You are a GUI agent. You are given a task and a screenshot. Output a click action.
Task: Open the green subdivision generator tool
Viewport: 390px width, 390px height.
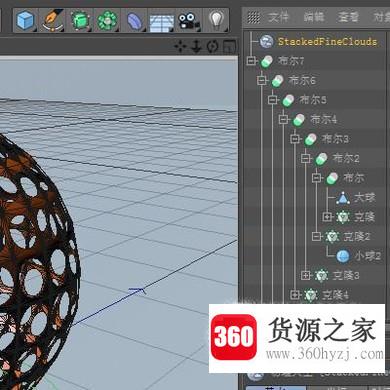[x=80, y=20]
